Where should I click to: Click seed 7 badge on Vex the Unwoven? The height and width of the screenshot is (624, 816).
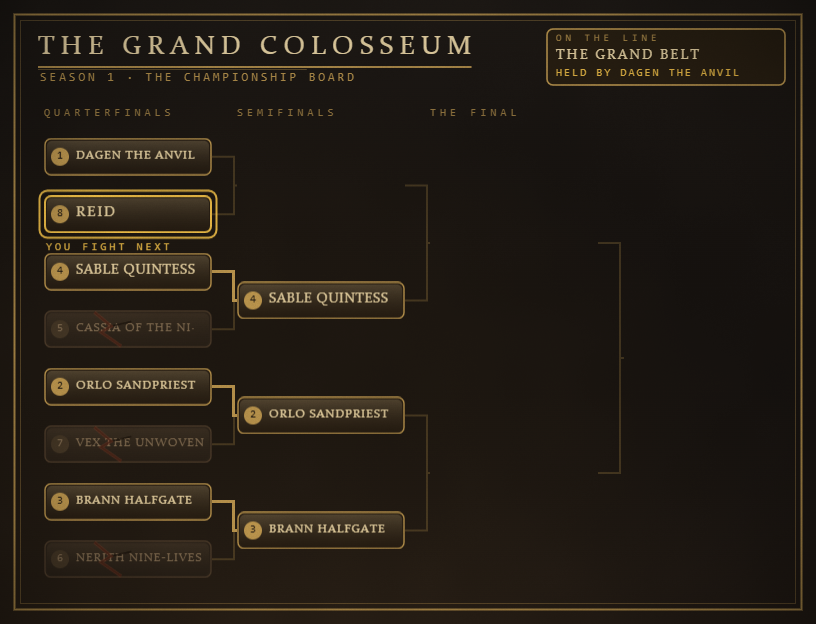pos(60,443)
